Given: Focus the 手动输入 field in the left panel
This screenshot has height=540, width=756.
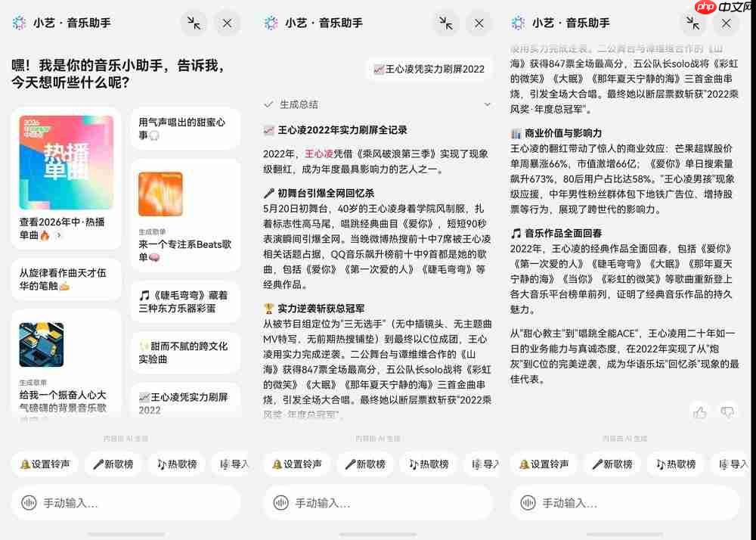Looking at the screenshot, I should pos(125,503).
